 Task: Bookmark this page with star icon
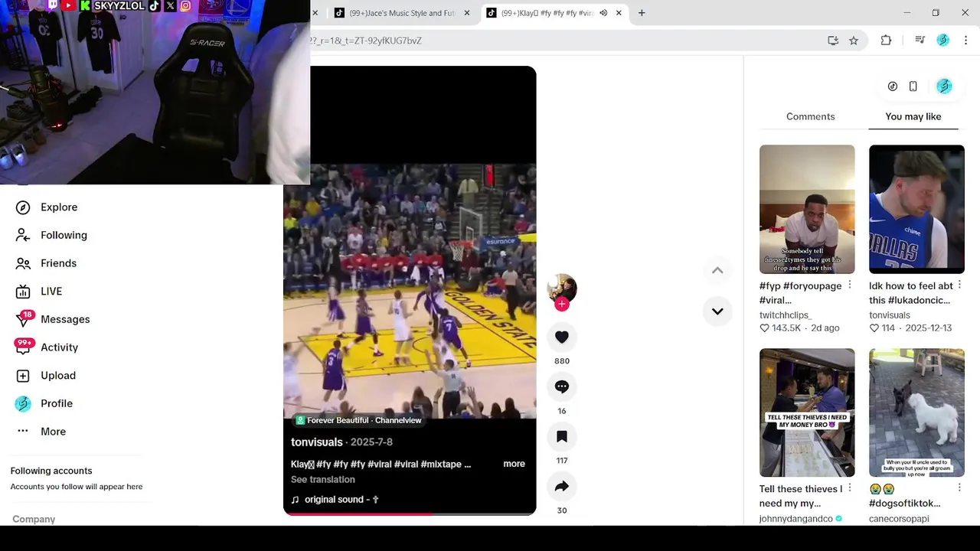point(854,41)
